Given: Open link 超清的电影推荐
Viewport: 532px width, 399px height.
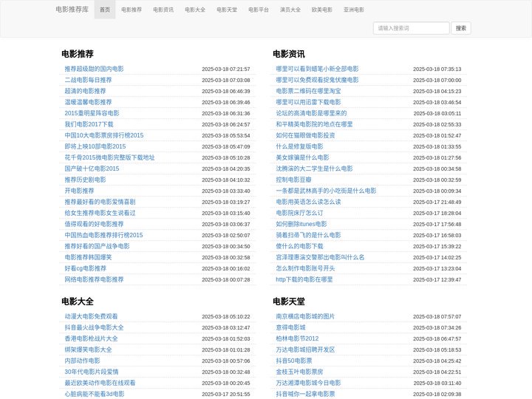Looking at the screenshot, I should pyautogui.click(x=85, y=91).
